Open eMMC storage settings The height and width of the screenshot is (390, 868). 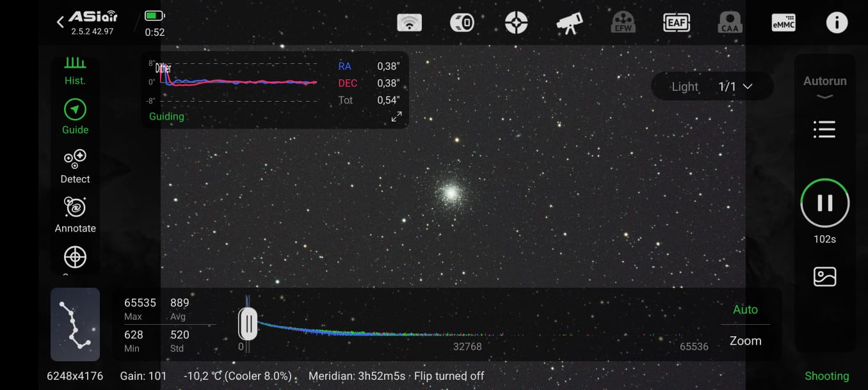pyautogui.click(x=784, y=23)
